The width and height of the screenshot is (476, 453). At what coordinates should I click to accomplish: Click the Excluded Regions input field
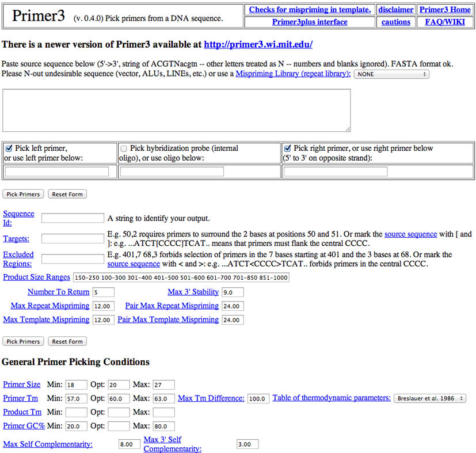(x=73, y=258)
